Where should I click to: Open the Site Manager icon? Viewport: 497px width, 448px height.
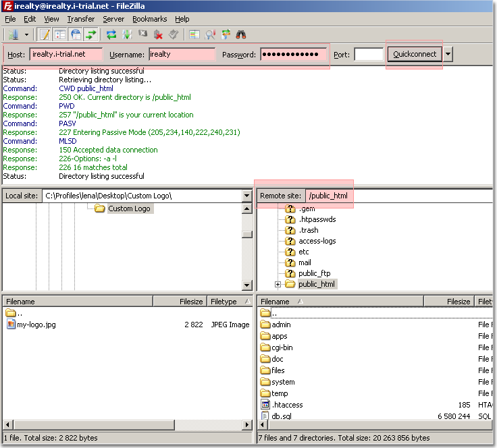coord(14,34)
